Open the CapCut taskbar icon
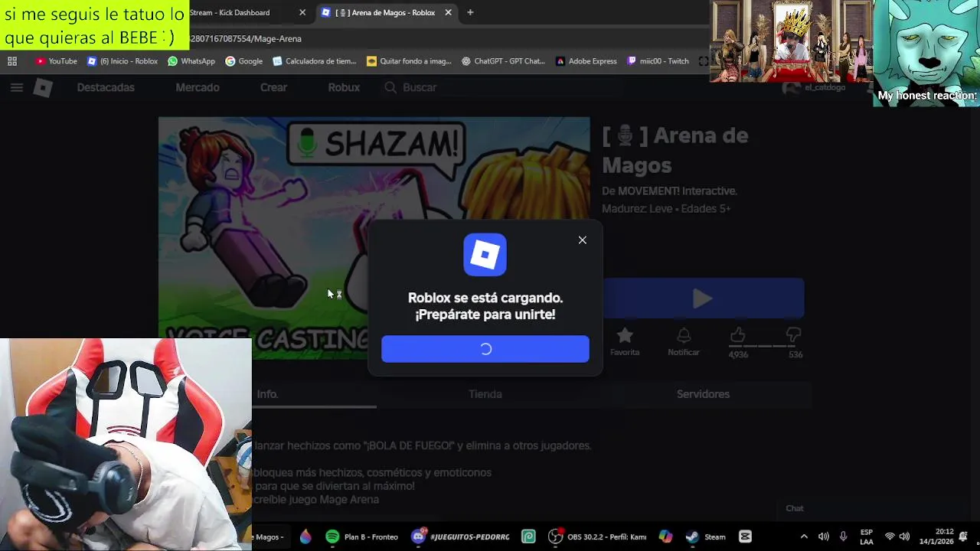Screen dimensions: 980x551 coord(745,536)
